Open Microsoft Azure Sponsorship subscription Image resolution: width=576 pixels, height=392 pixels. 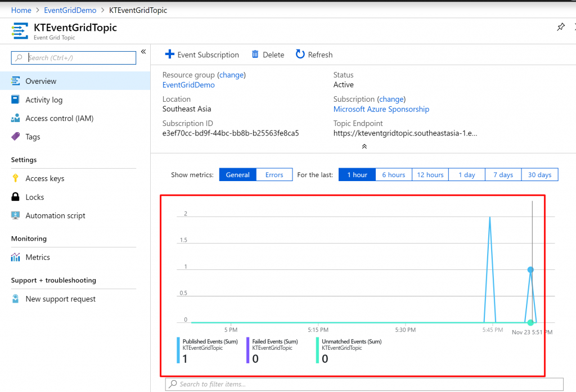381,109
